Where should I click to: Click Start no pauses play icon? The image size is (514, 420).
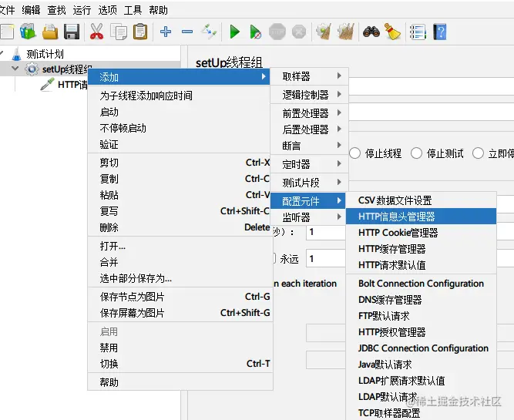pyautogui.click(x=255, y=32)
